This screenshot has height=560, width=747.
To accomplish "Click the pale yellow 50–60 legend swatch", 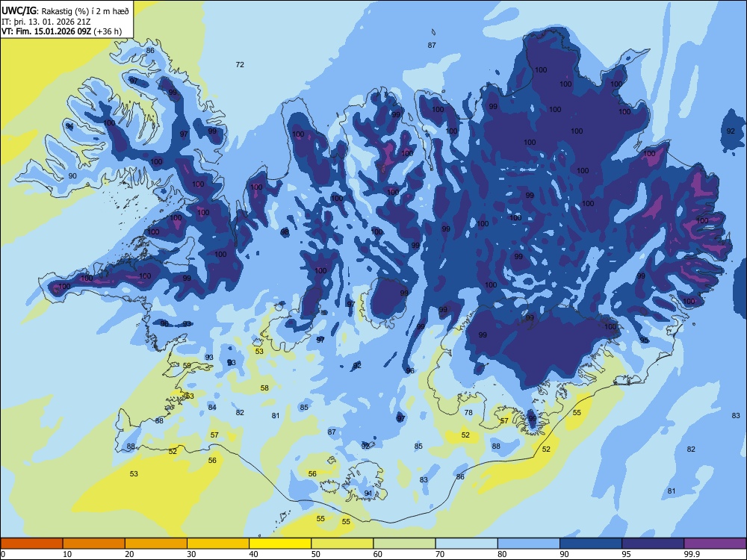I will [x=342, y=544].
